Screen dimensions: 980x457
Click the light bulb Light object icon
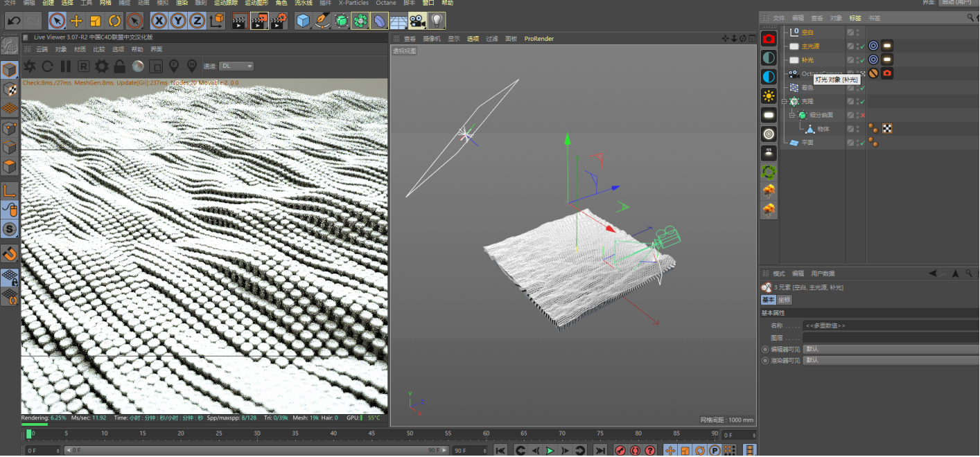pos(436,21)
